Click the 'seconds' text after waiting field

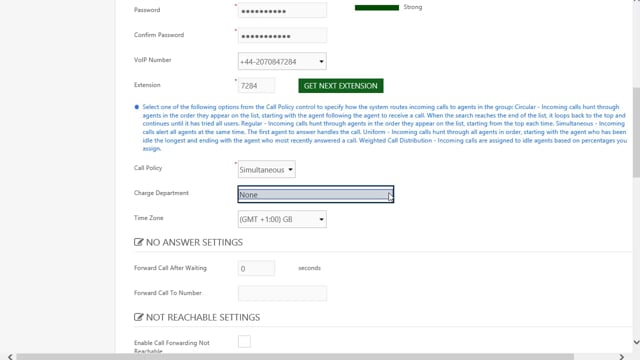(x=309, y=268)
